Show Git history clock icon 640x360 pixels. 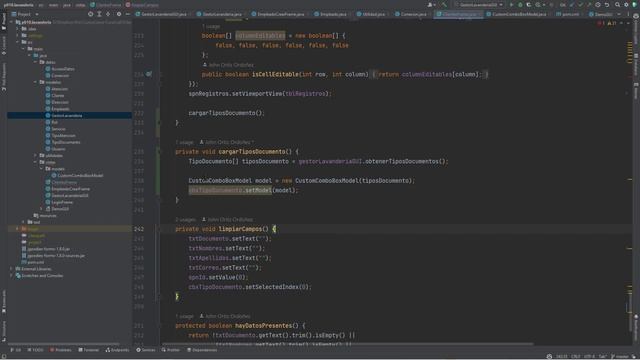pos(598,5)
